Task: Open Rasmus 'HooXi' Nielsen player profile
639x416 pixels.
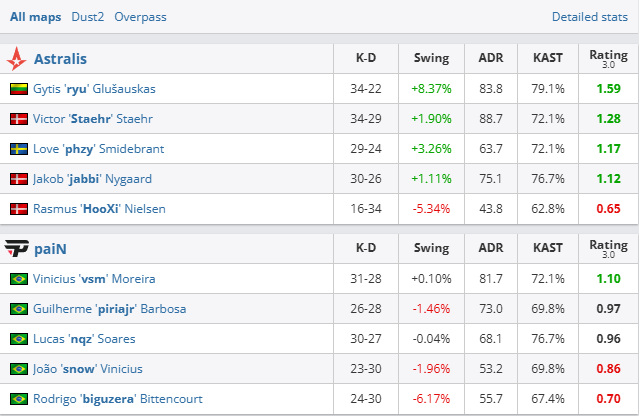Action: pyautogui.click(x=100, y=209)
